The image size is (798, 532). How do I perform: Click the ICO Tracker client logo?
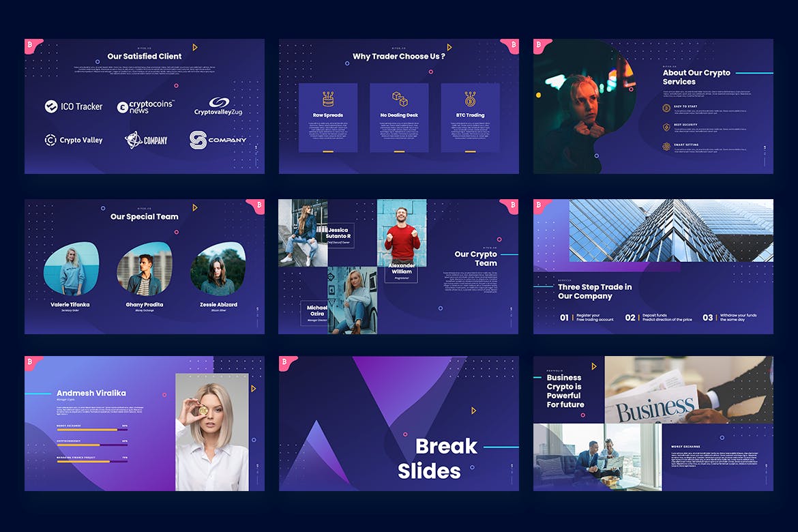pos(74,106)
